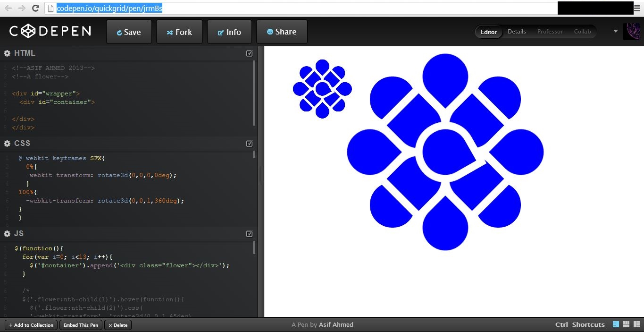644x332 pixels.
Task: Open the CSS panel settings gear
Action: tap(7, 144)
